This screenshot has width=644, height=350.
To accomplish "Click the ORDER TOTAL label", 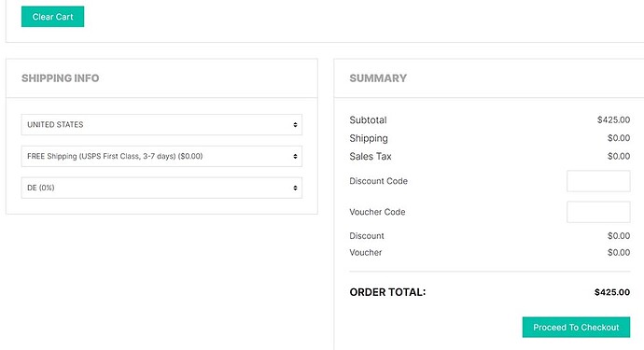I will coord(387,292).
